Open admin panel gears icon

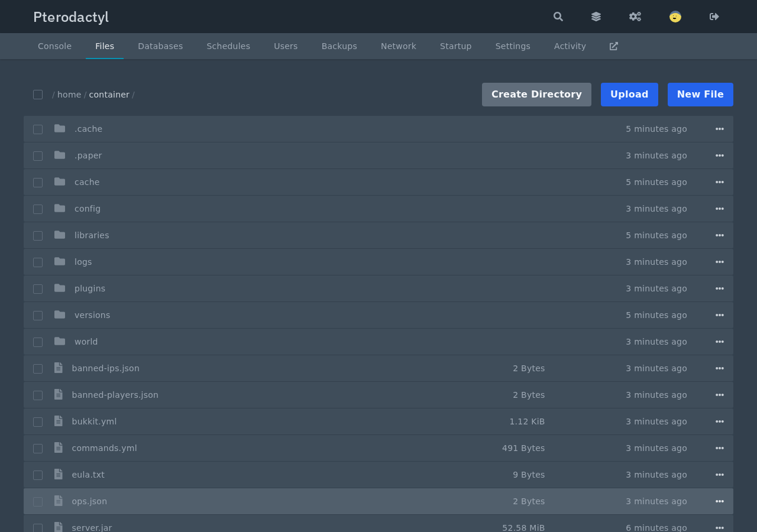(x=635, y=17)
